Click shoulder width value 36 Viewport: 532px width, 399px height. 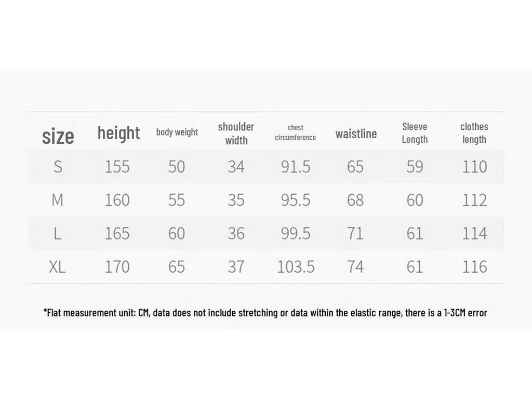coord(236,233)
